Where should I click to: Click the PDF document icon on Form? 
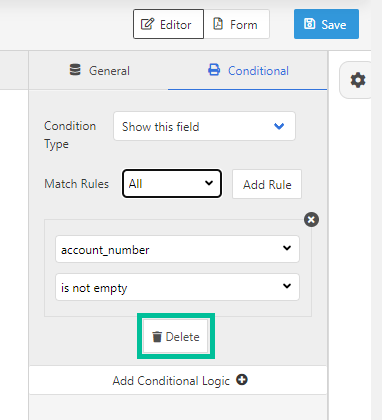point(218,24)
